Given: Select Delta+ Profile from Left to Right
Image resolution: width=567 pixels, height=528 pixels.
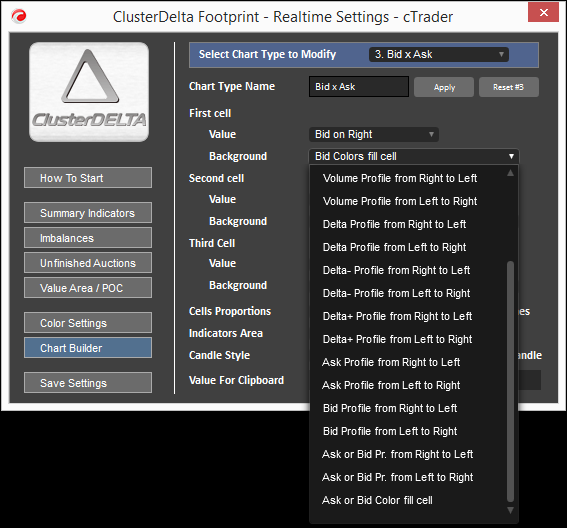Looking at the screenshot, I should 408,339.
